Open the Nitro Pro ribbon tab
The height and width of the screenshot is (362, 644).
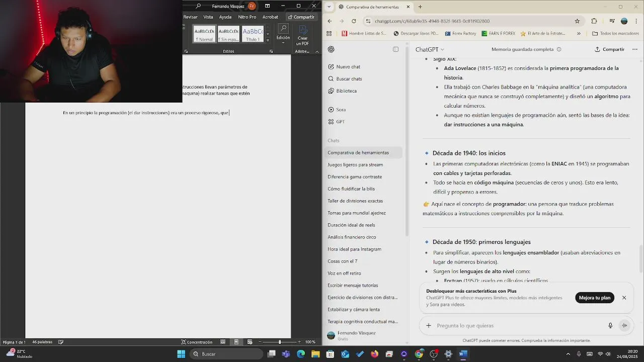pyautogui.click(x=247, y=17)
